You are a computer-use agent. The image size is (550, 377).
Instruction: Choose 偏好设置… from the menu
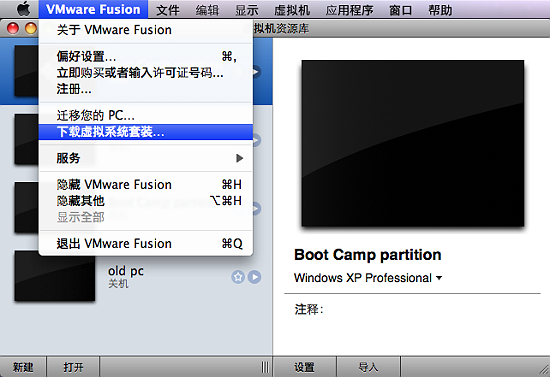(146, 56)
